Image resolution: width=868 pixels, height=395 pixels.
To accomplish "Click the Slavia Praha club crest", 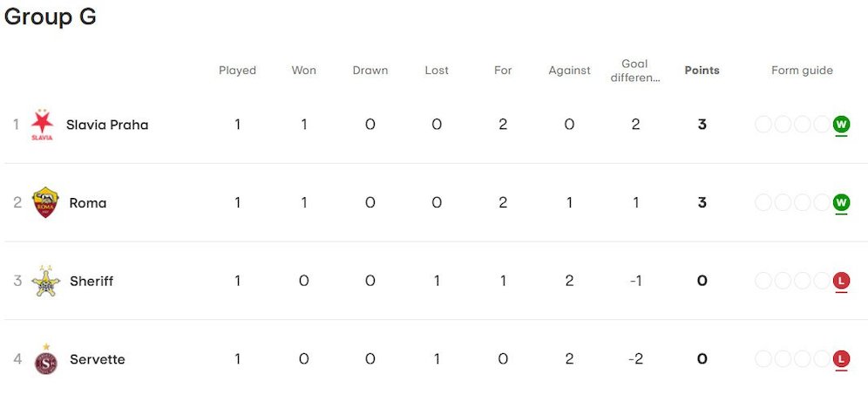I will coord(42,125).
